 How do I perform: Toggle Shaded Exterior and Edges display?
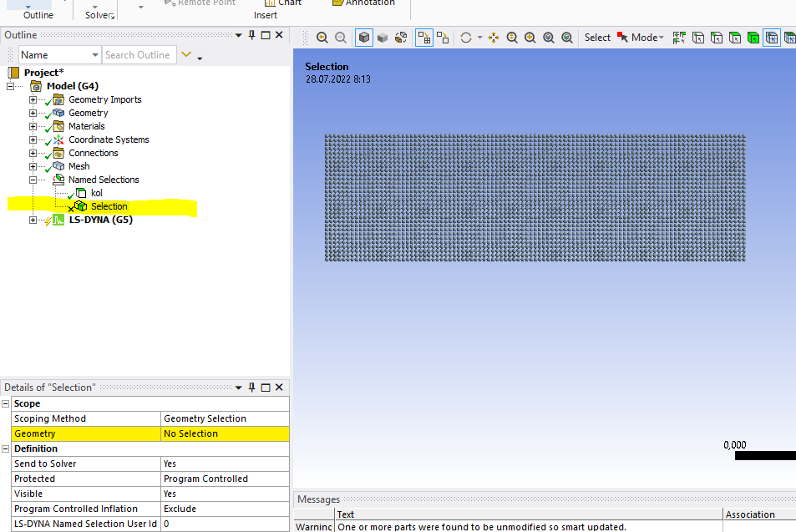click(x=364, y=38)
